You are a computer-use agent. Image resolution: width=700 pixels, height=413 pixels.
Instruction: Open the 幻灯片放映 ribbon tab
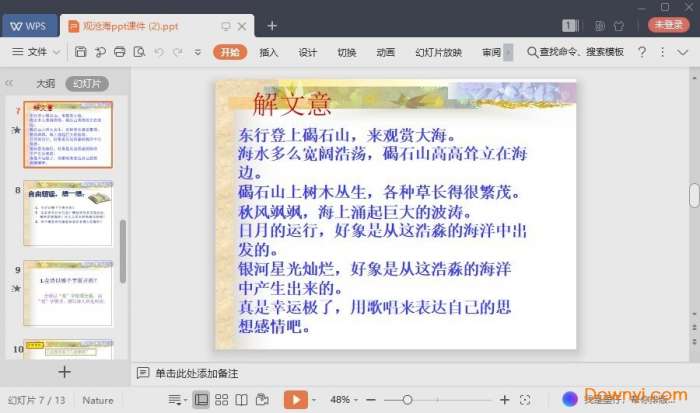(438, 52)
